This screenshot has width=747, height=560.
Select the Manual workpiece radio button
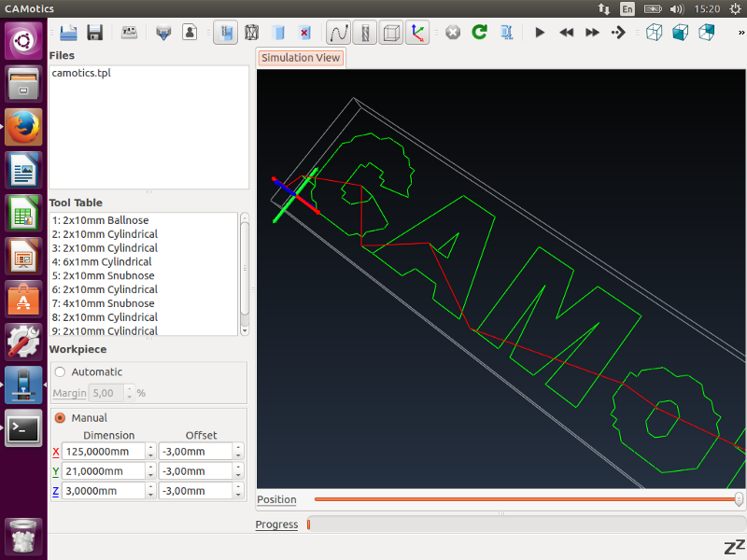point(60,417)
